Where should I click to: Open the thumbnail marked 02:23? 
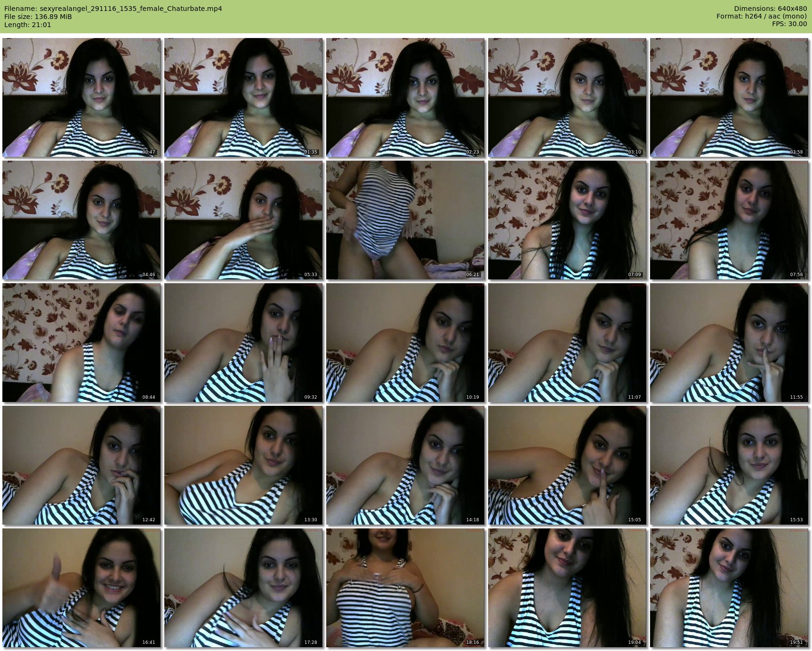point(405,97)
